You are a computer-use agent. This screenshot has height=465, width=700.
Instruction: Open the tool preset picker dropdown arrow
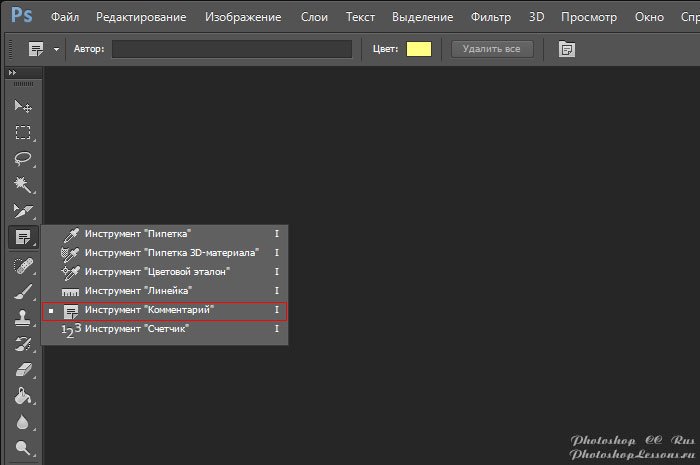[56, 49]
